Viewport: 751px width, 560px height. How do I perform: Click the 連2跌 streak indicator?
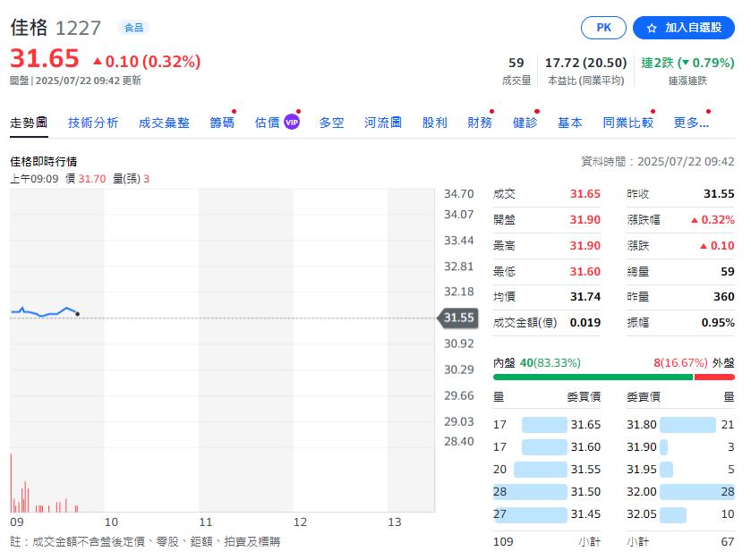687,63
